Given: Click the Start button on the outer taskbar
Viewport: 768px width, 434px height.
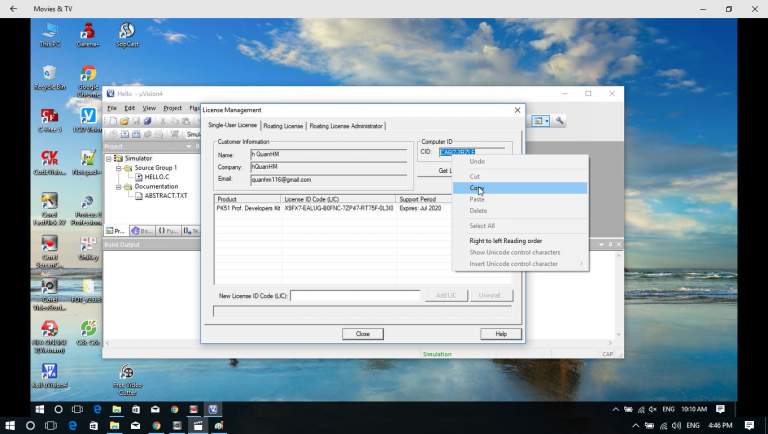Looking at the screenshot, I should pyautogui.click(x=9, y=425).
